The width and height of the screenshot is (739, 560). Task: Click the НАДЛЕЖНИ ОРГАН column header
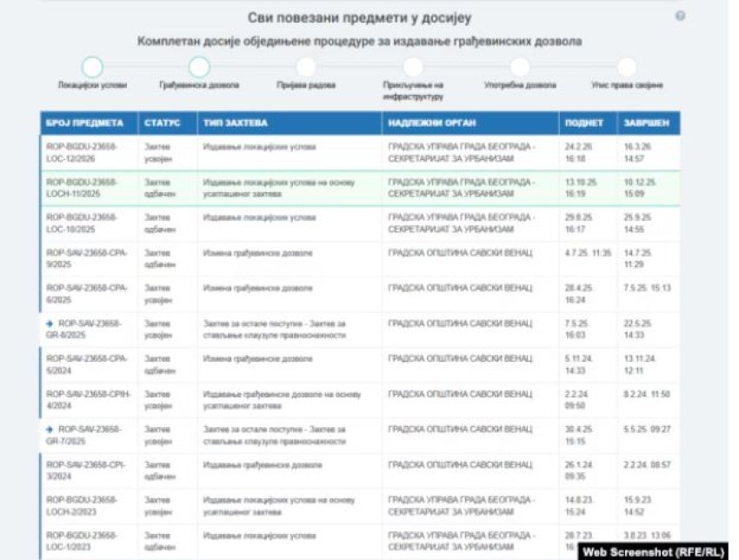click(x=432, y=123)
